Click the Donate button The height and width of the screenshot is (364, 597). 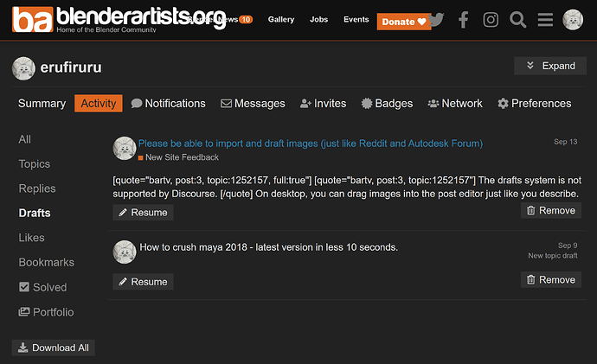point(404,22)
